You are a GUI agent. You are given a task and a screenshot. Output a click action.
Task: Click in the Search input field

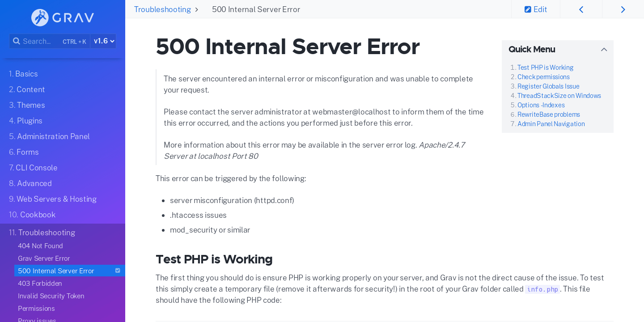(40, 41)
